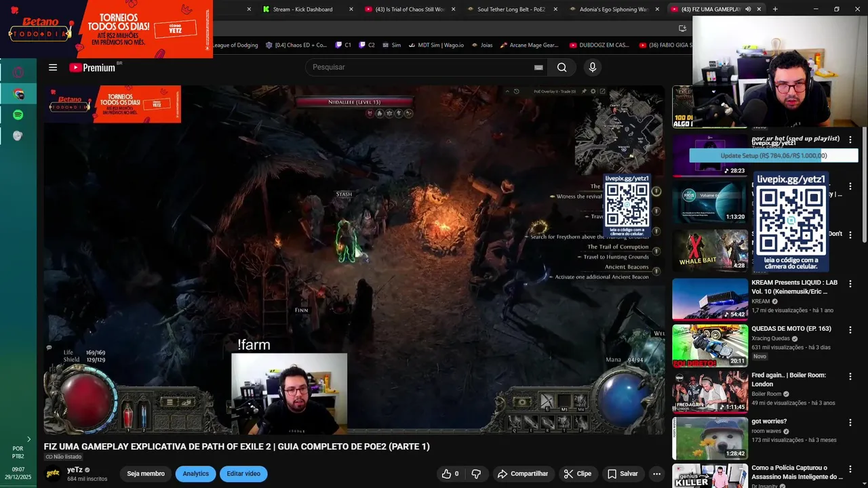Open the C2 Twitch bookmark

point(367,45)
